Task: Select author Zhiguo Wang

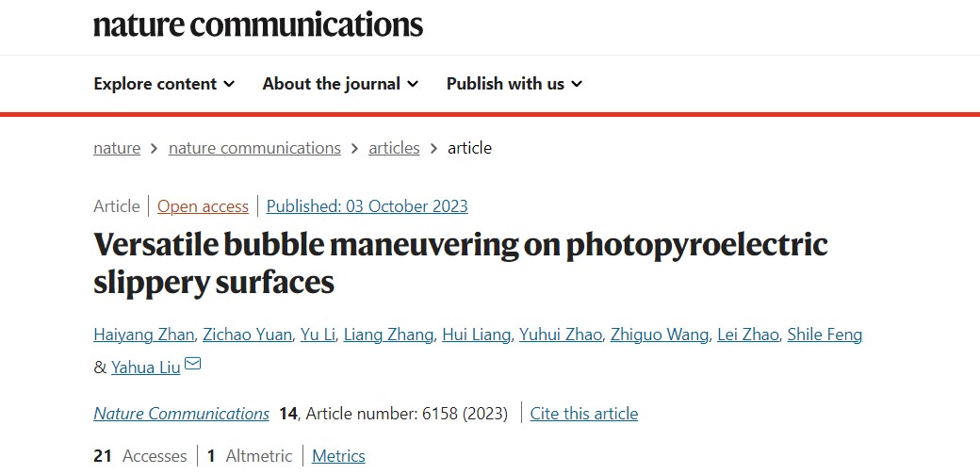Action: tap(659, 335)
